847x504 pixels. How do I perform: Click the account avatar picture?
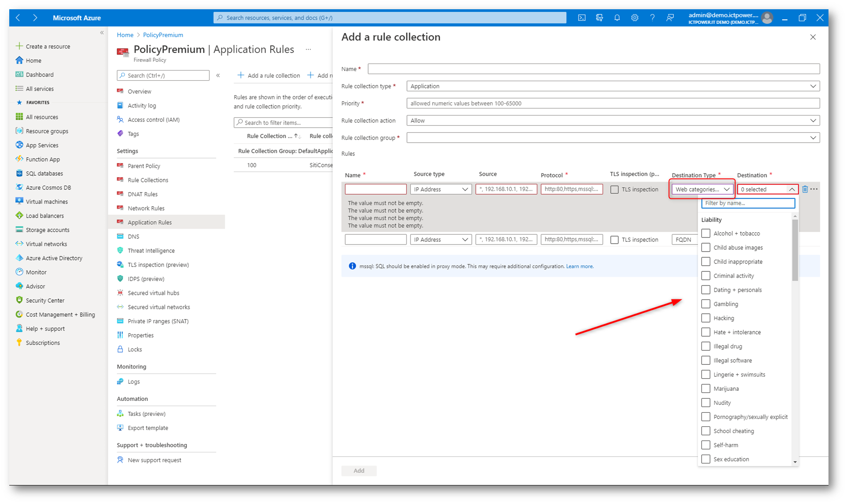tap(767, 18)
